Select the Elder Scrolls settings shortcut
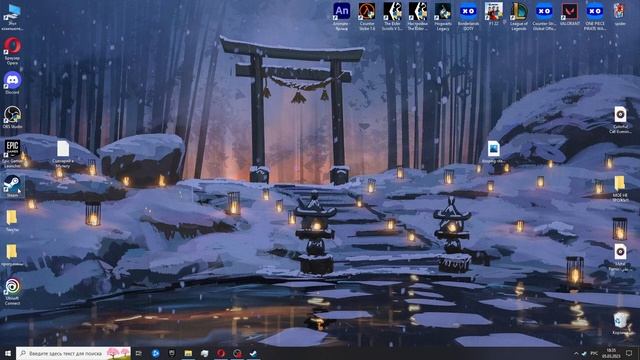 tap(418, 16)
